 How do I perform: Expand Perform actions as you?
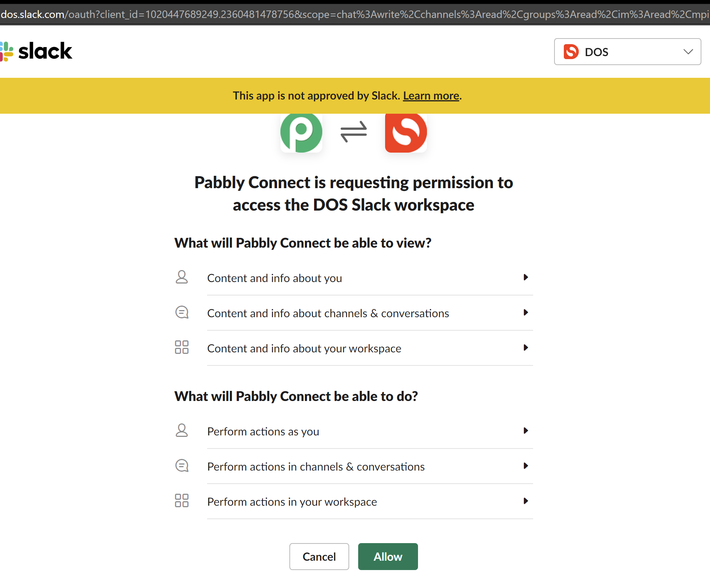coord(370,431)
